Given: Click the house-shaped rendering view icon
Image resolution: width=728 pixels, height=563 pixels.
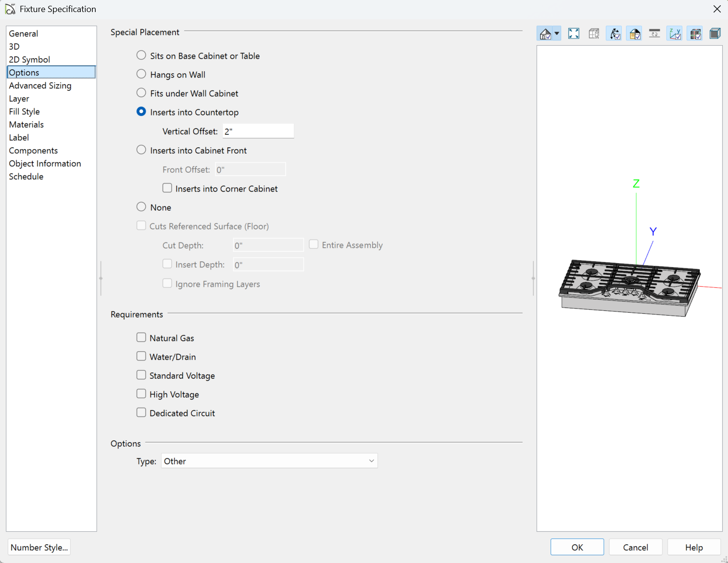Looking at the screenshot, I should click(545, 34).
